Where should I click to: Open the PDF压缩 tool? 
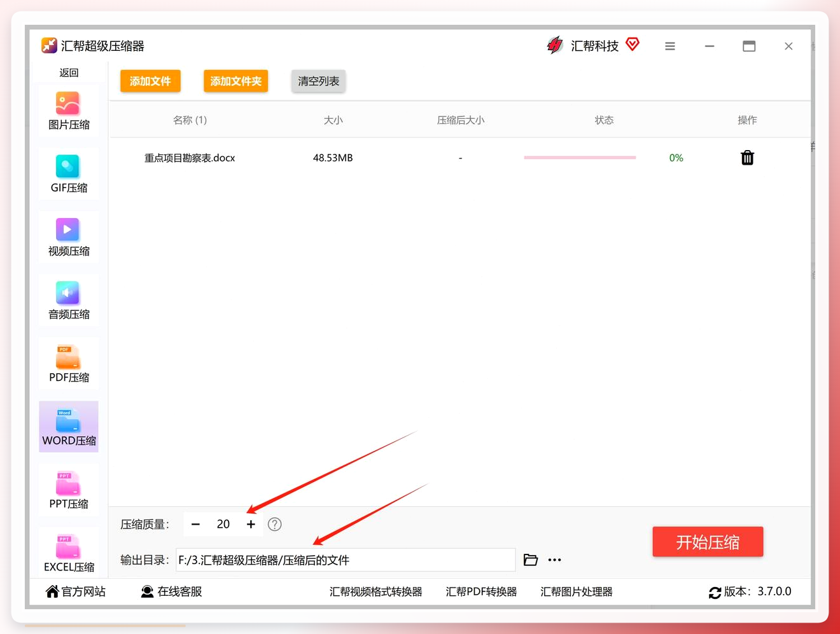69,363
